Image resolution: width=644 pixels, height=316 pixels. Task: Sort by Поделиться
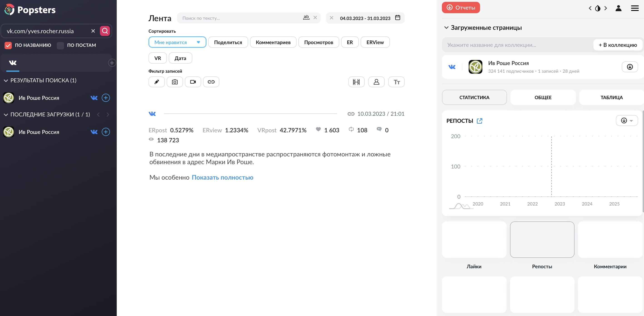pos(228,42)
